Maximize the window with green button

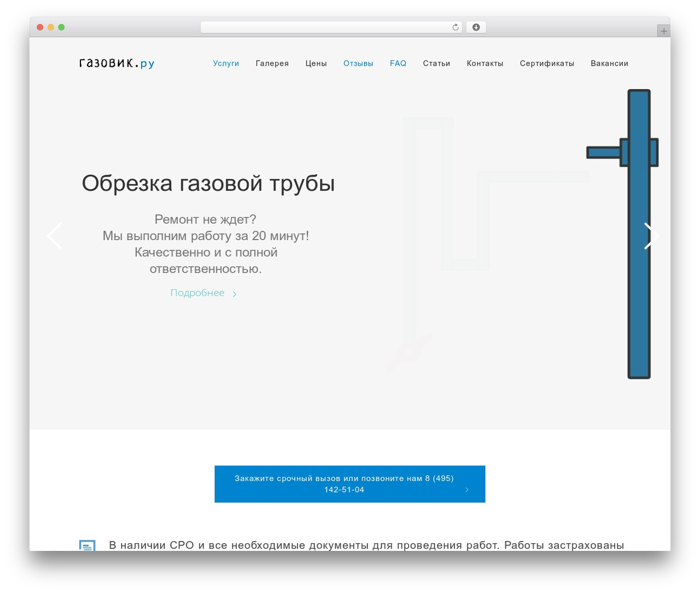pos(61,27)
